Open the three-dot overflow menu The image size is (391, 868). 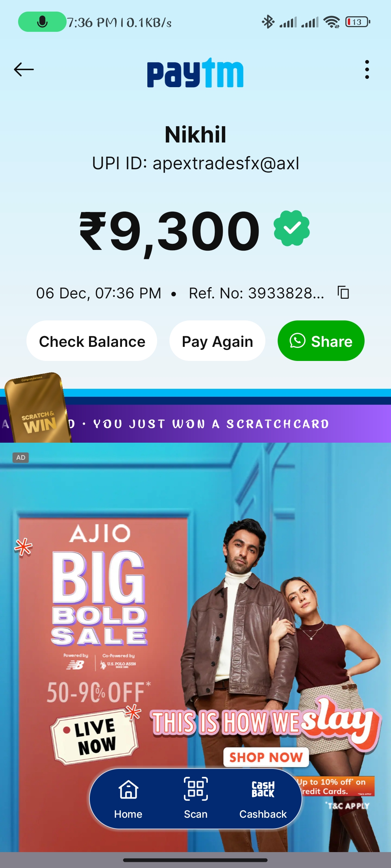(367, 69)
